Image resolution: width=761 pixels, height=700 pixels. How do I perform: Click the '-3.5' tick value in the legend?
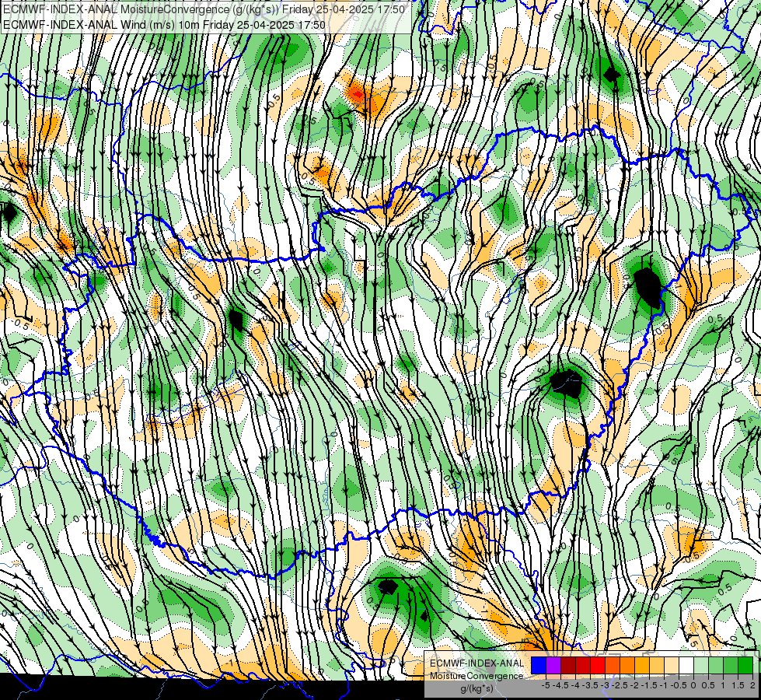pos(591,685)
